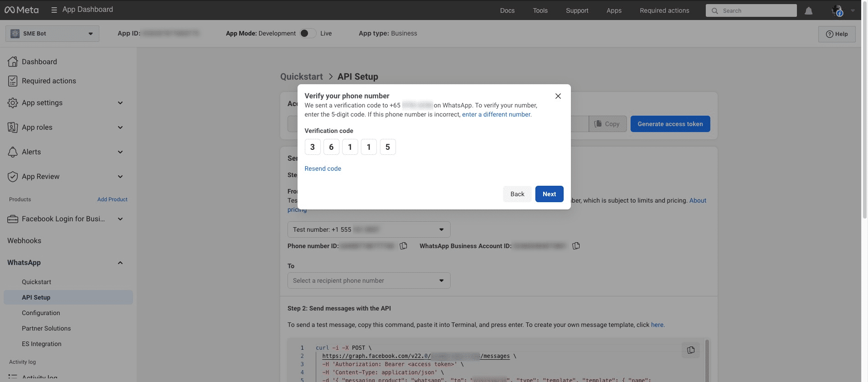
Task: Click enter a different number link
Action: (496, 114)
